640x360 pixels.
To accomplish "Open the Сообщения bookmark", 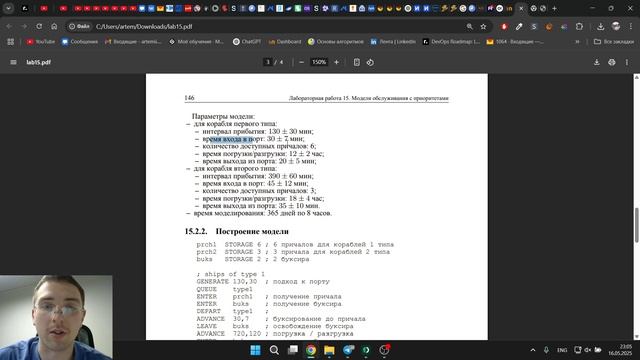I will (x=80, y=42).
